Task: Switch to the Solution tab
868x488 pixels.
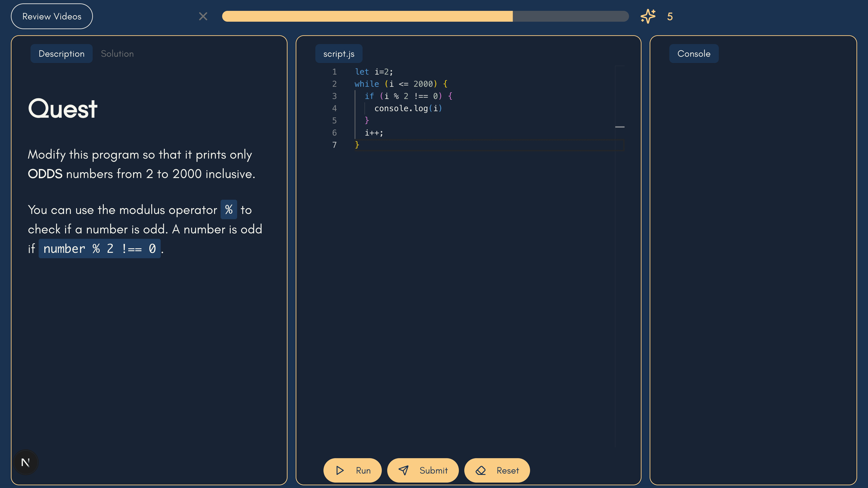Action: pos(117,54)
